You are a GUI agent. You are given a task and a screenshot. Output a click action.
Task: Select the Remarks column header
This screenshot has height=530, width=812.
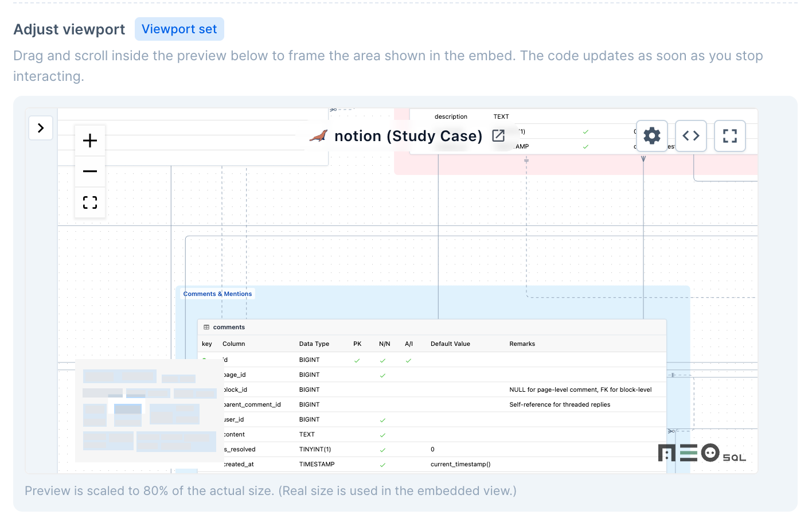pos(522,344)
